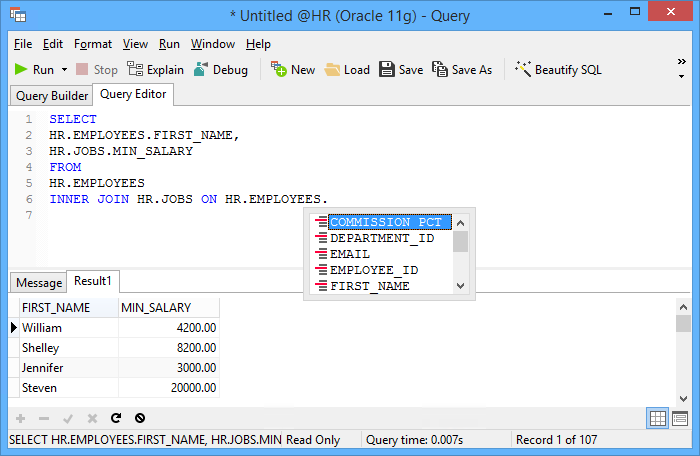Click the FIRST_NAME column header
Screen dimensions: 700x456
click(x=69, y=308)
